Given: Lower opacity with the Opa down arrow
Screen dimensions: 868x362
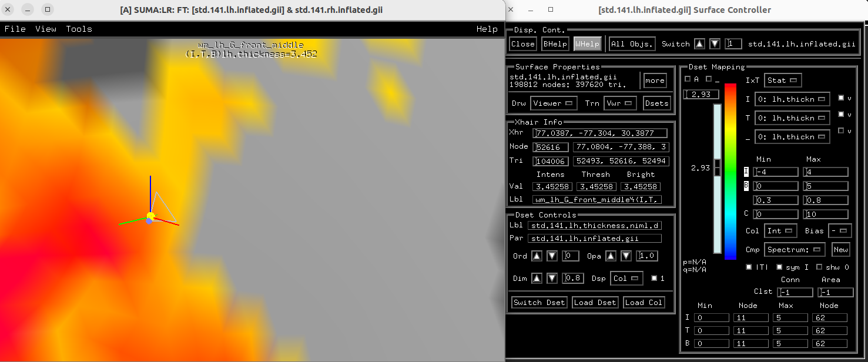Looking at the screenshot, I should (626, 256).
